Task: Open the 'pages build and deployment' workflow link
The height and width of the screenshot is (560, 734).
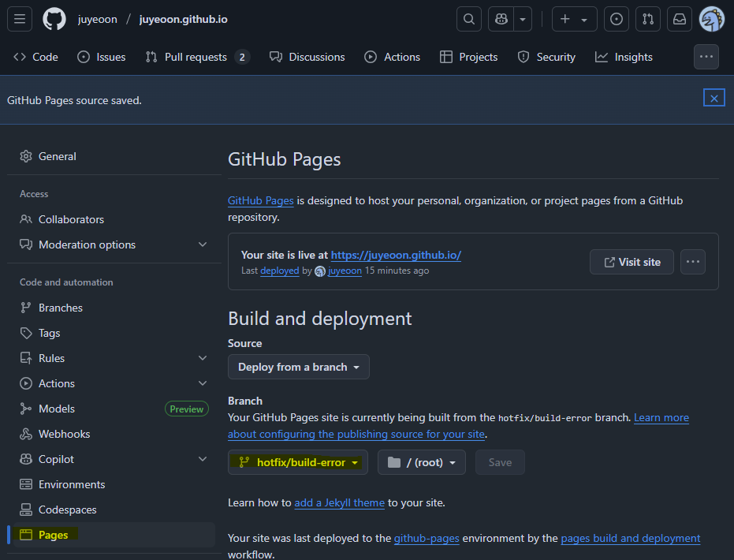Action: point(631,539)
